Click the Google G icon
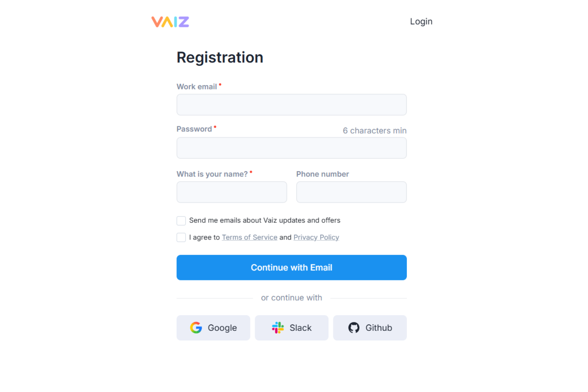This screenshot has height=392, width=588. [196, 328]
